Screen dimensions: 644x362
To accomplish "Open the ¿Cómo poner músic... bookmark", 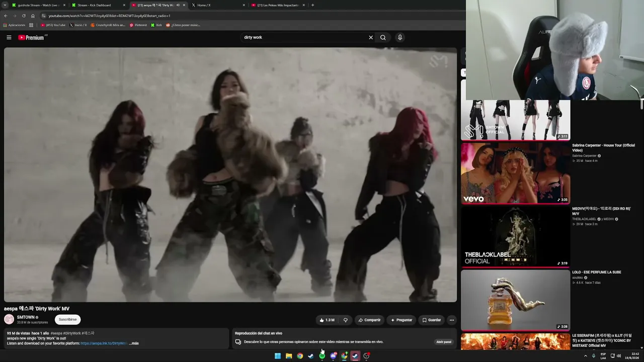I will (183, 25).
